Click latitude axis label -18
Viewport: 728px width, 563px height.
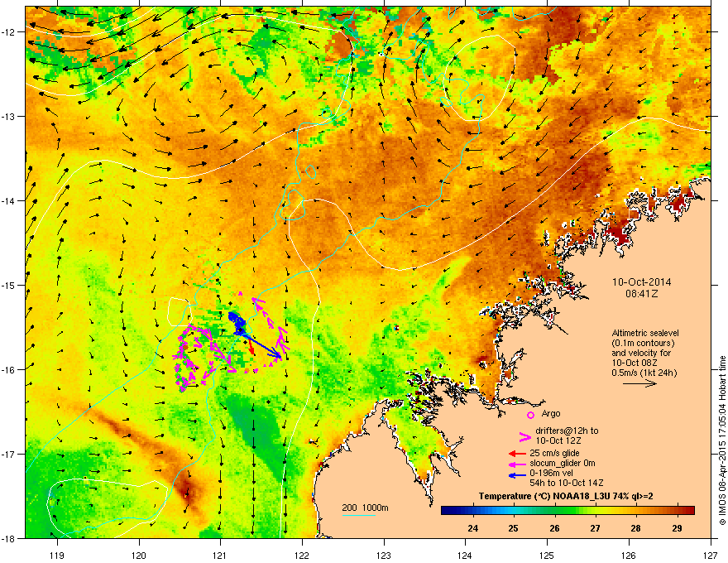point(9,538)
